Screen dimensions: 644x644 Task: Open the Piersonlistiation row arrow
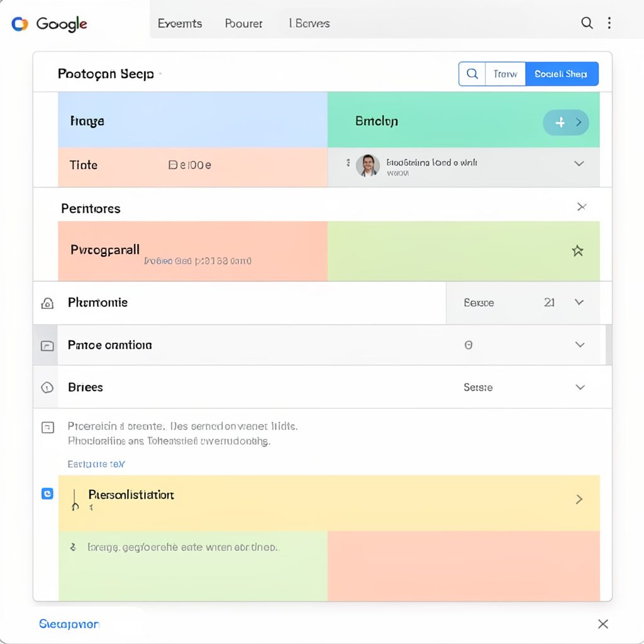pyautogui.click(x=579, y=499)
